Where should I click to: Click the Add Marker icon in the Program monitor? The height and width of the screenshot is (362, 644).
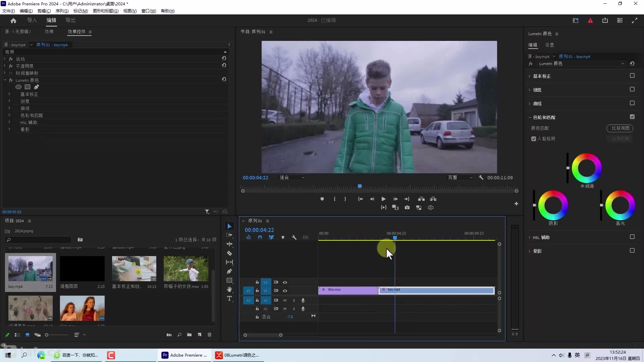[x=322, y=199]
